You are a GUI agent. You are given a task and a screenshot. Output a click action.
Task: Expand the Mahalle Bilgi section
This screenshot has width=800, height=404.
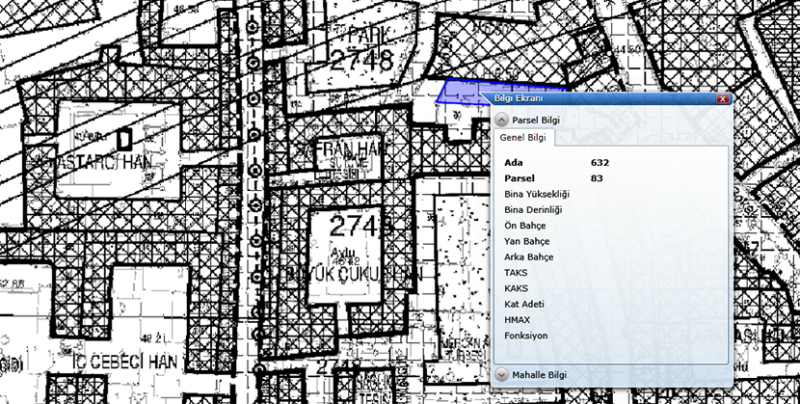502,374
